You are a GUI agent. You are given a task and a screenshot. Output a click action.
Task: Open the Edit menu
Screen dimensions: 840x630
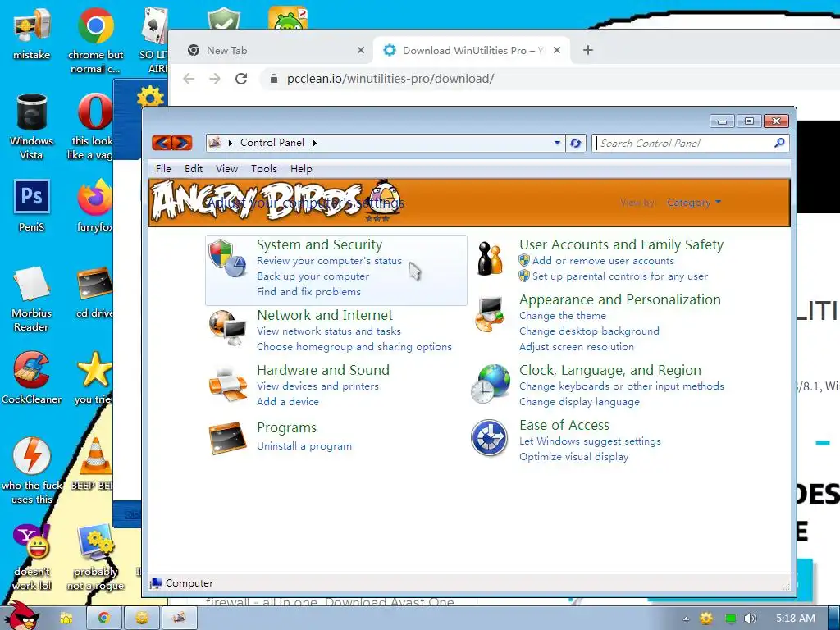click(194, 169)
